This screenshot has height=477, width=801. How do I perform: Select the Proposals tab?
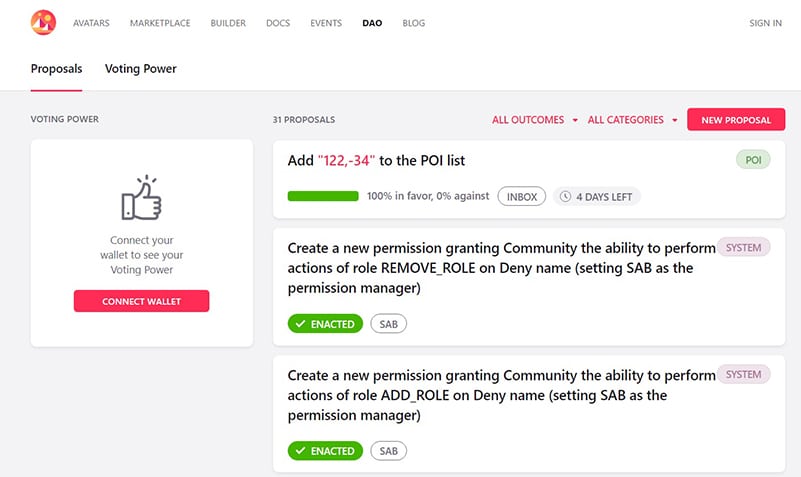pyautogui.click(x=56, y=69)
